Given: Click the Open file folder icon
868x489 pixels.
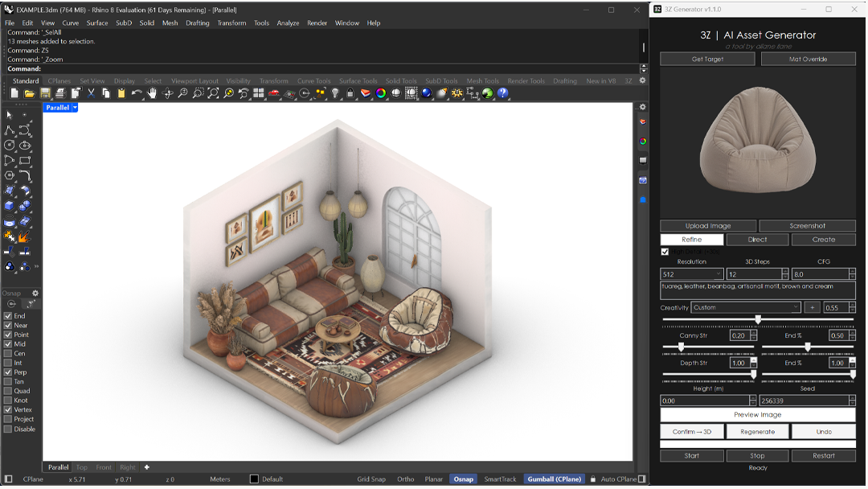Looking at the screenshot, I should point(30,93).
